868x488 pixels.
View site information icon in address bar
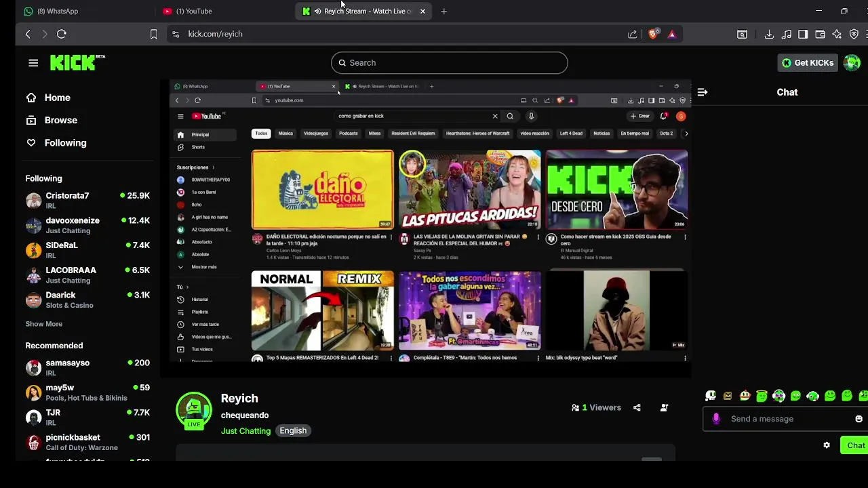[176, 34]
